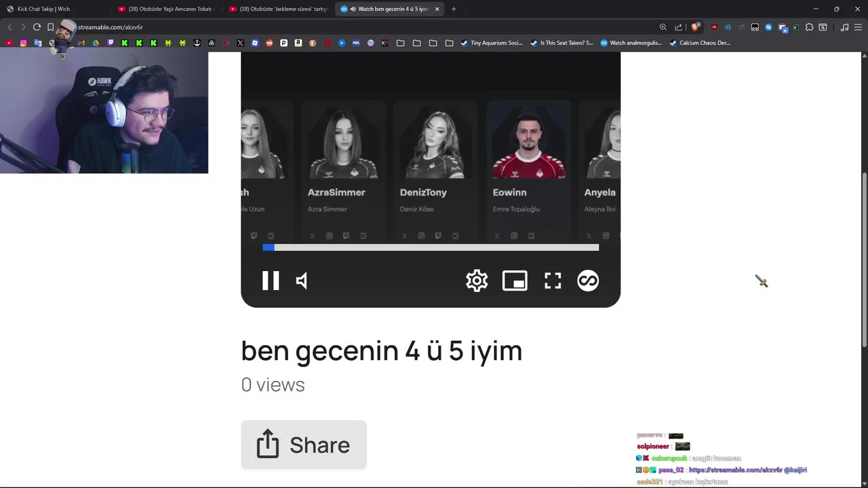Image resolution: width=868 pixels, height=488 pixels.
Task: Open the DuckDuckGo bookmark
Action: (x=313, y=43)
